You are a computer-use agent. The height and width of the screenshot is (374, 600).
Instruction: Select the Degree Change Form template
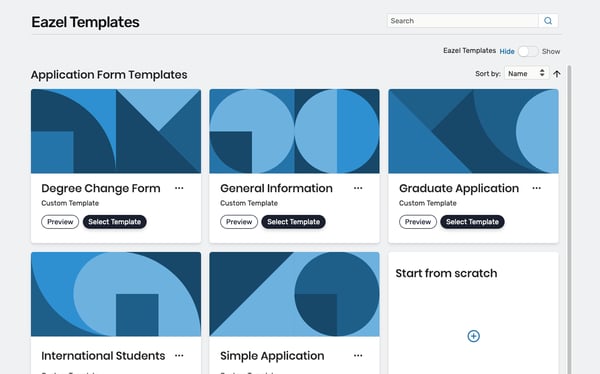(x=114, y=222)
